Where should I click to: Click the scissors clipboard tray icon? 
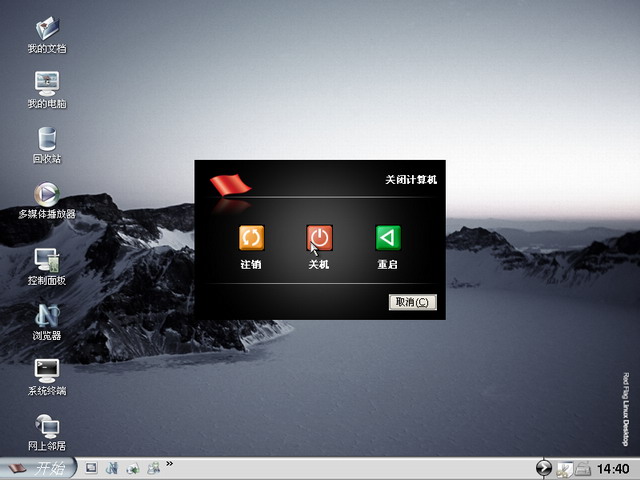[564, 469]
